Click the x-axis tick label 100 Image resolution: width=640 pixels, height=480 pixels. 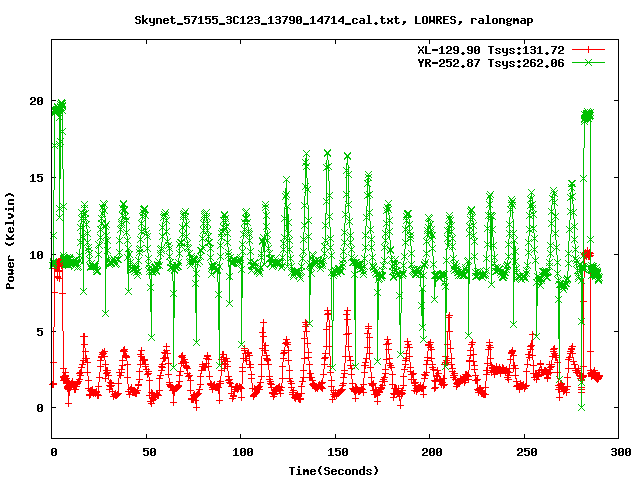(243, 452)
